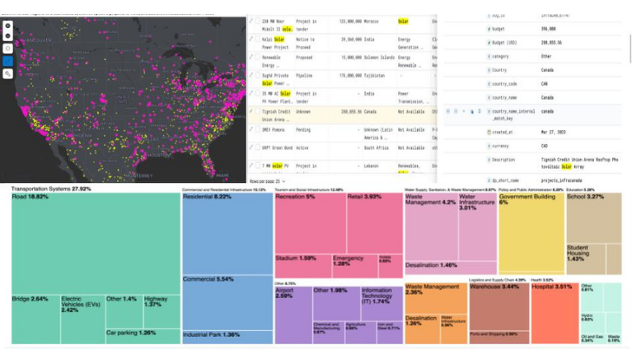632x364 pixels.
Task: Click the Student Housing 1.43% treemap block
Action: click(x=586, y=259)
